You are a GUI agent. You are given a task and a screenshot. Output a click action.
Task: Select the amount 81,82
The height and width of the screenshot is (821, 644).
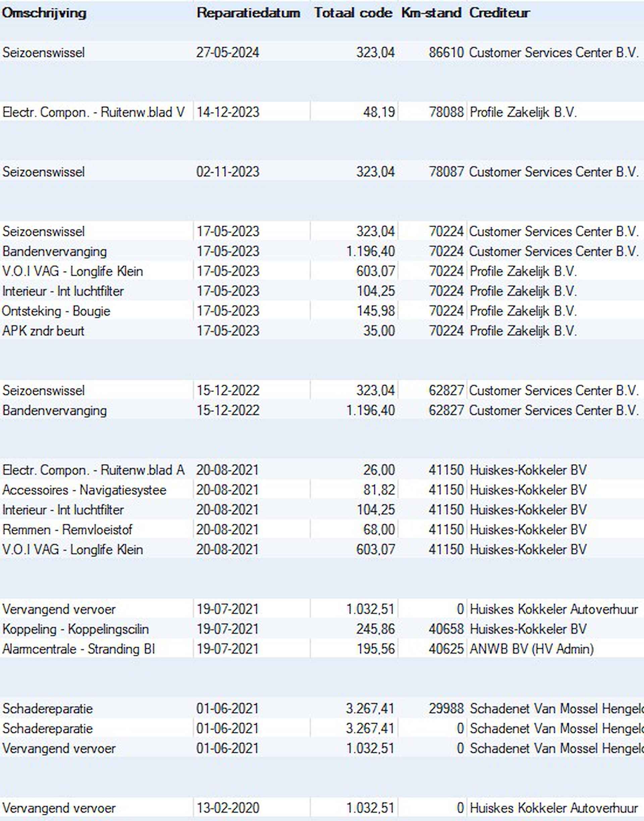(x=379, y=490)
